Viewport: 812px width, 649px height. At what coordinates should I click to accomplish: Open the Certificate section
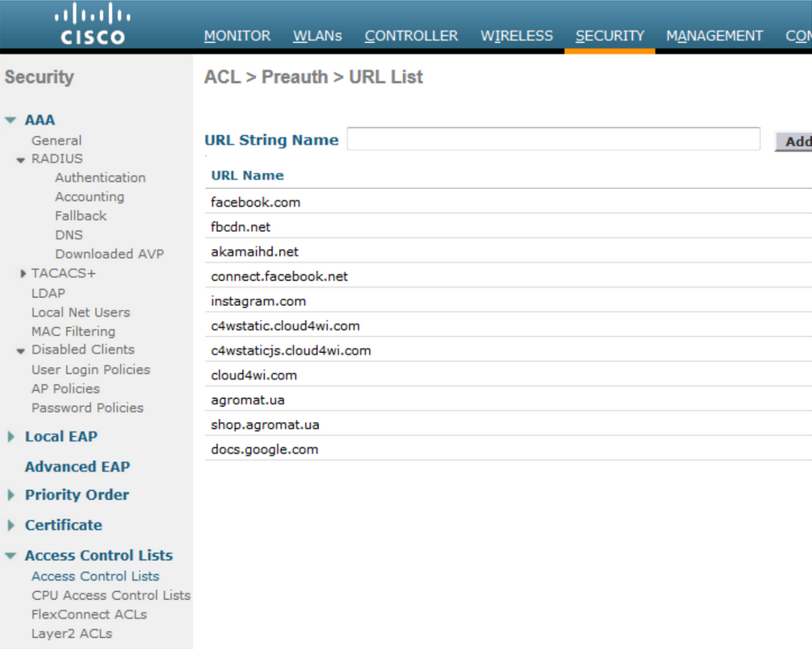click(64, 525)
